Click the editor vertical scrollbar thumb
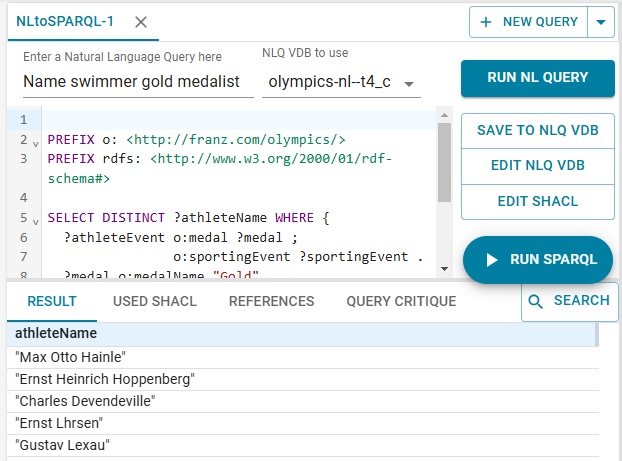The width and height of the screenshot is (622, 461). [x=444, y=162]
